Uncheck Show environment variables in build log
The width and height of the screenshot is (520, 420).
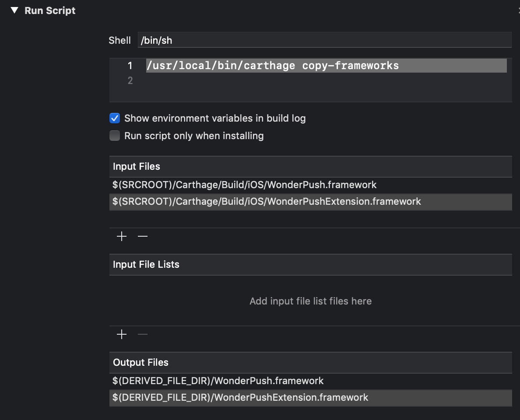coord(115,118)
